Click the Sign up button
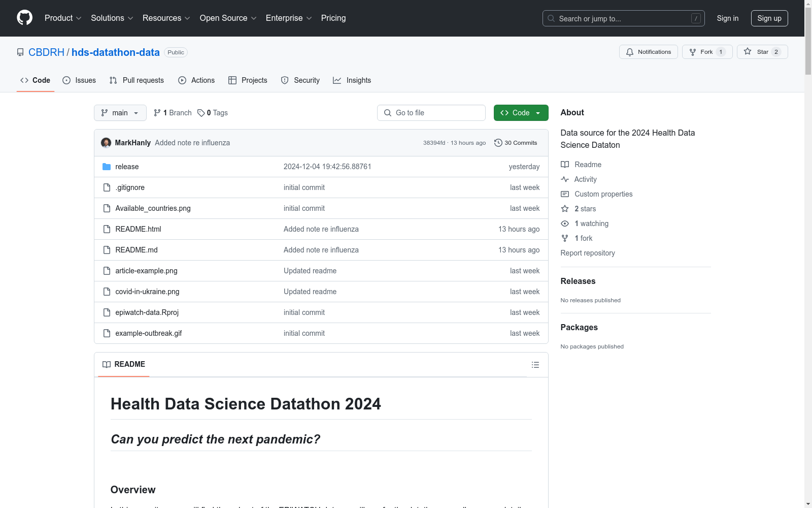This screenshot has height=508, width=812. coord(769,18)
